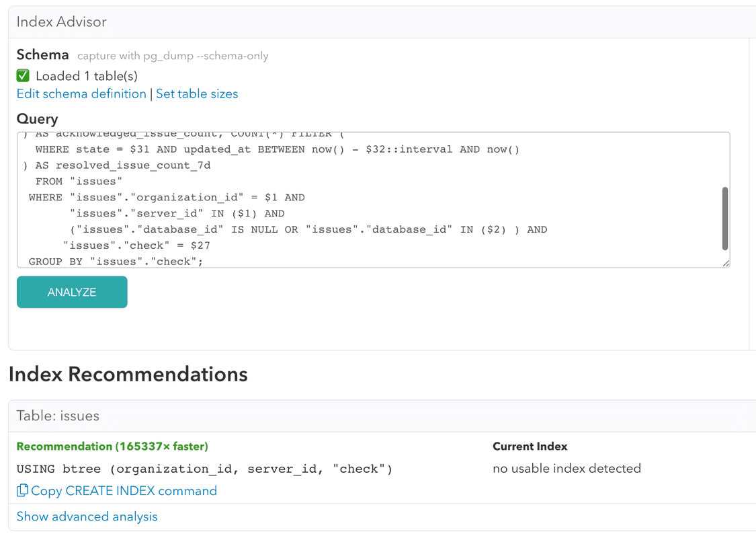
Task: Open the Set table sizes editor
Action: pos(197,93)
